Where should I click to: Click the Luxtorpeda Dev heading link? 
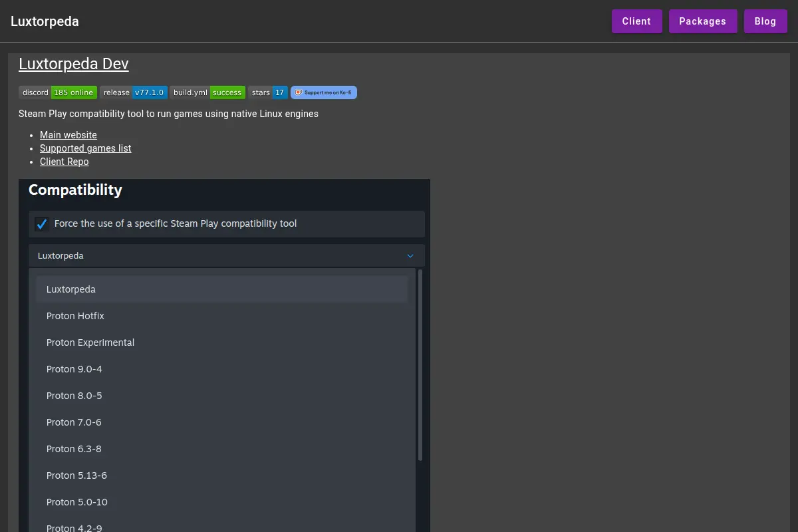[x=74, y=64]
